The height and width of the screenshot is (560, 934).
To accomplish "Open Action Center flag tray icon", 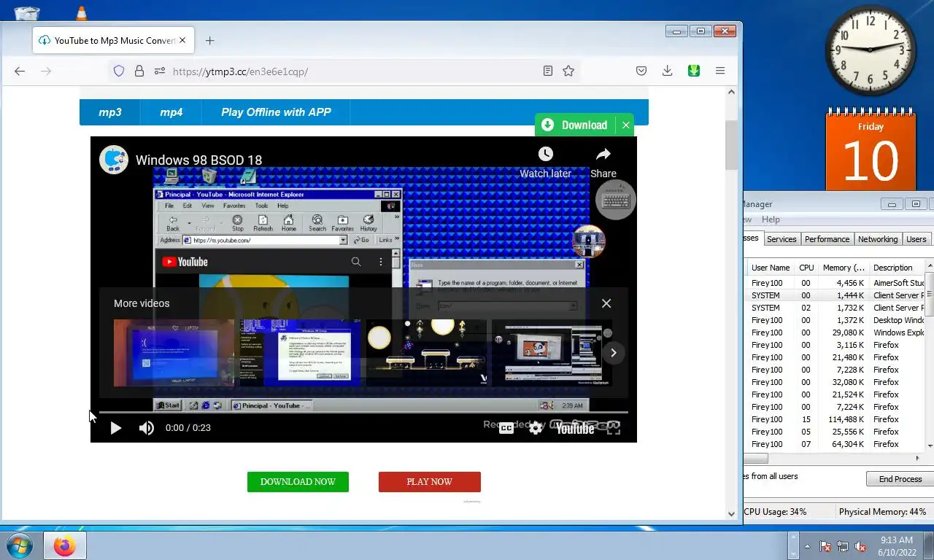I will [x=825, y=546].
